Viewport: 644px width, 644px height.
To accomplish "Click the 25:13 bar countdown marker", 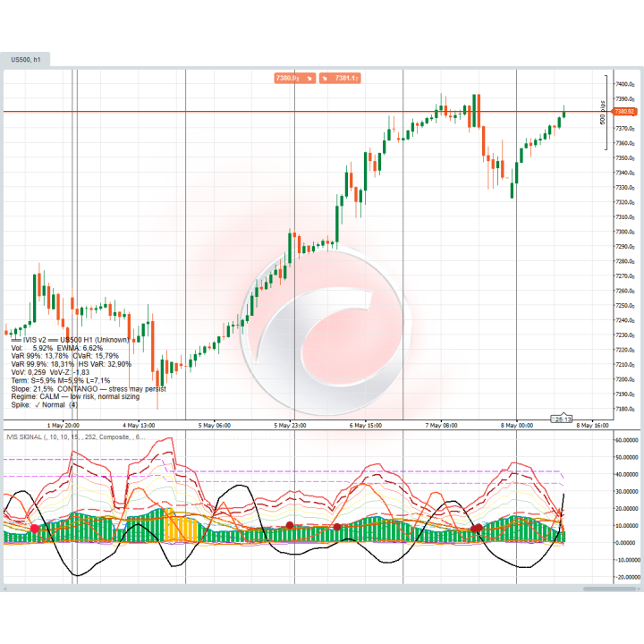I will point(562,419).
